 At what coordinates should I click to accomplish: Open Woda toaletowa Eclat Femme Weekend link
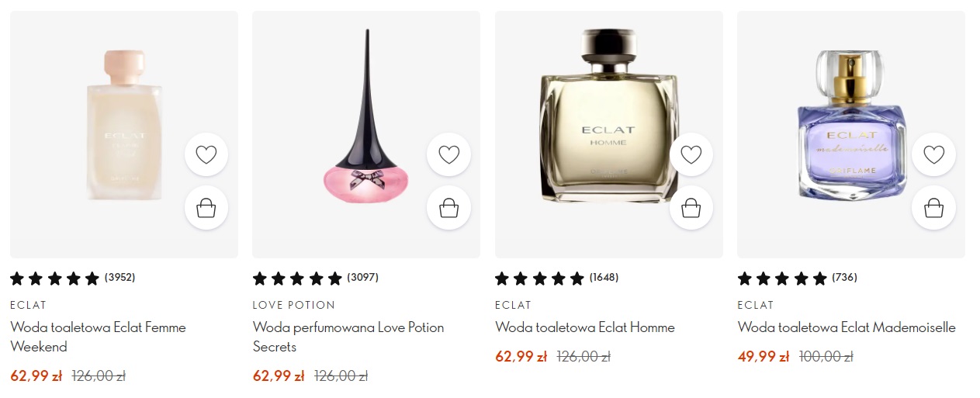pyautogui.click(x=98, y=337)
